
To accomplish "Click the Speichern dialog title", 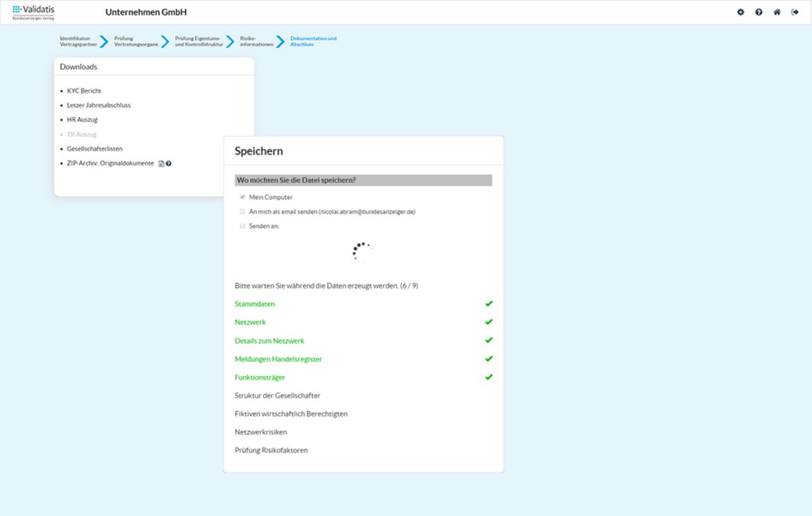I will pyautogui.click(x=259, y=152).
